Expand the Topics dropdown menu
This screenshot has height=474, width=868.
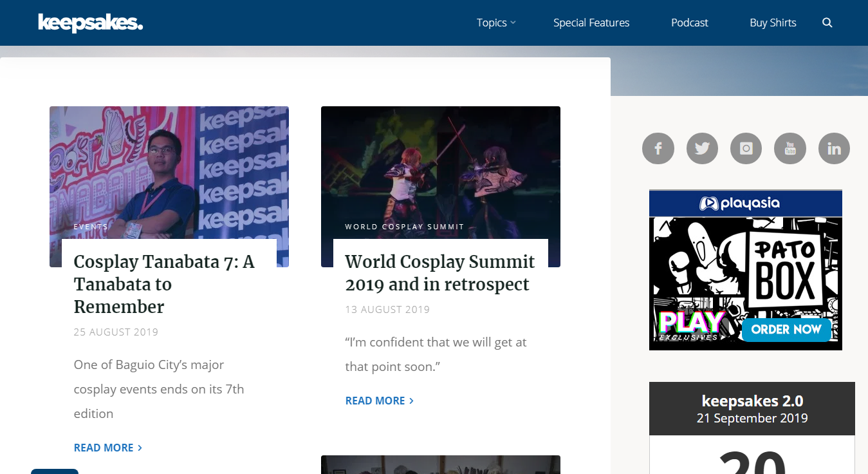coord(495,23)
